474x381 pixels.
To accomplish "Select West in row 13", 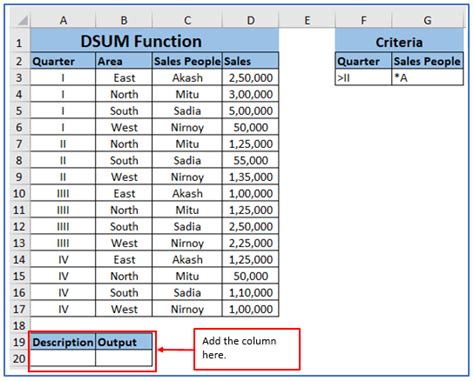I will click(124, 243).
